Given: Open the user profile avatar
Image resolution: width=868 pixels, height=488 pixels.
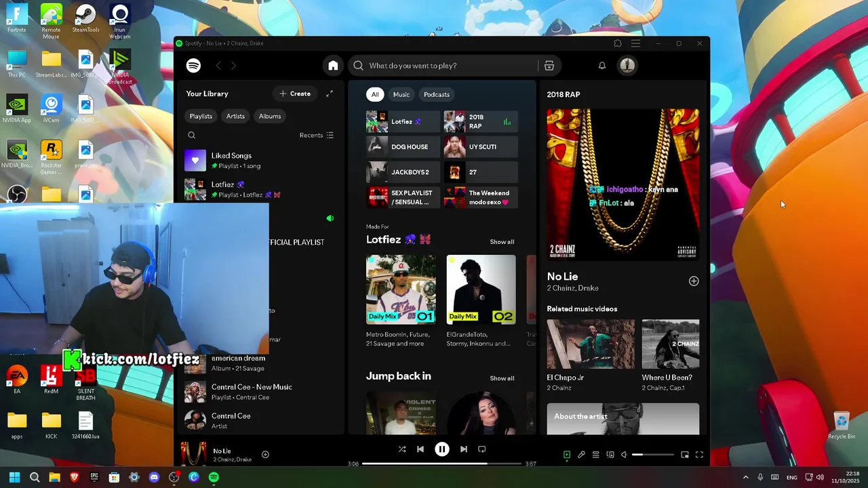Looking at the screenshot, I should coord(627,66).
